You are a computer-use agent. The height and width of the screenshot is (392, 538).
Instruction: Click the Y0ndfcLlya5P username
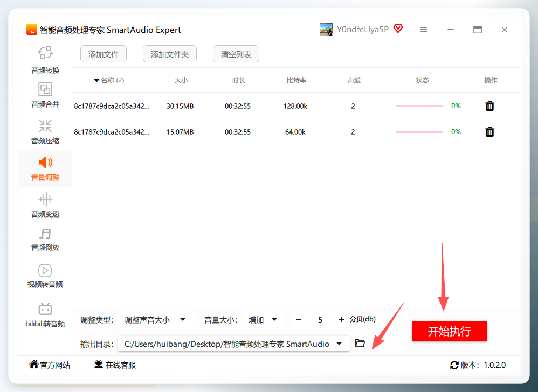[363, 30]
